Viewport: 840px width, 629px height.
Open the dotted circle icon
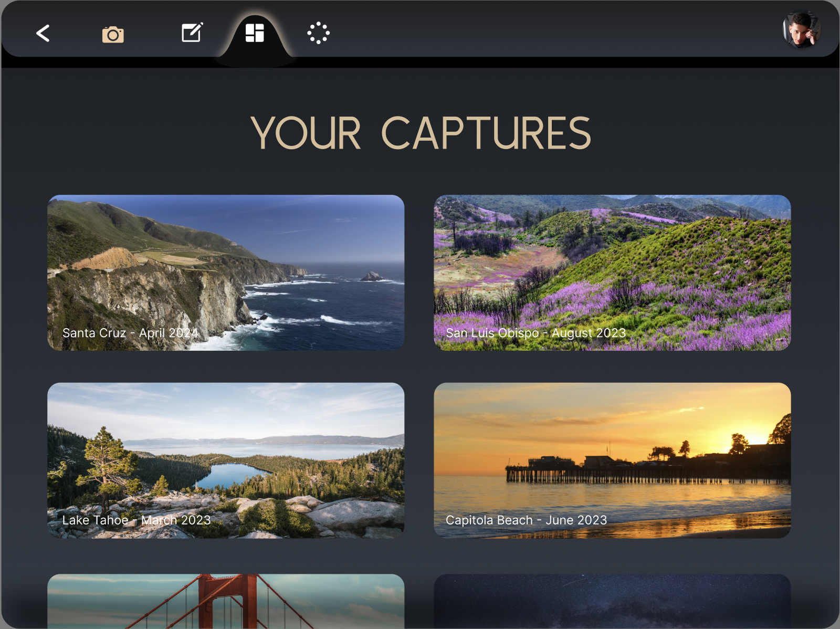click(318, 33)
